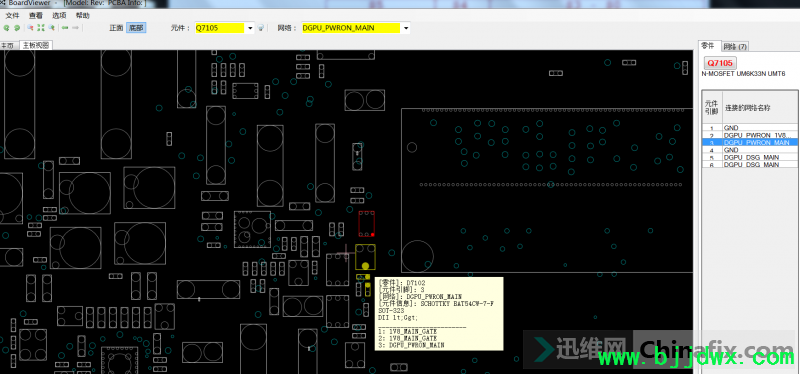Switch to the 网络 (7) tab

[x=735, y=46]
